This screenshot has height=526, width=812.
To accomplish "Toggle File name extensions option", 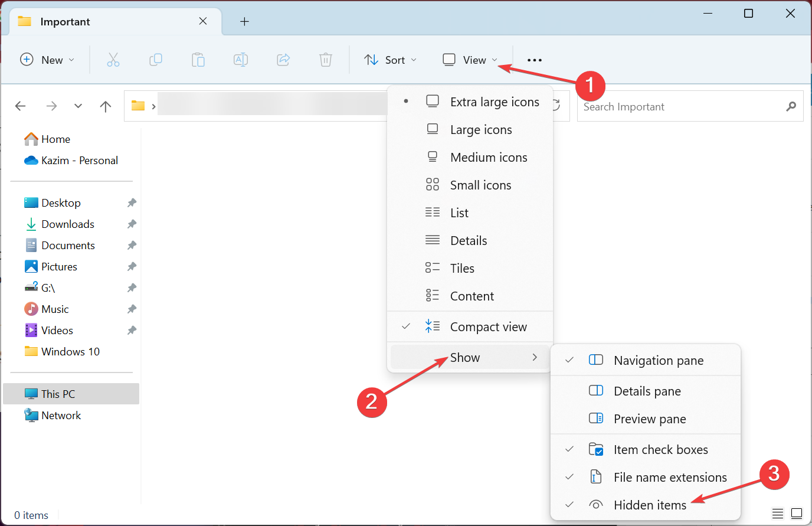I will [646, 478].
